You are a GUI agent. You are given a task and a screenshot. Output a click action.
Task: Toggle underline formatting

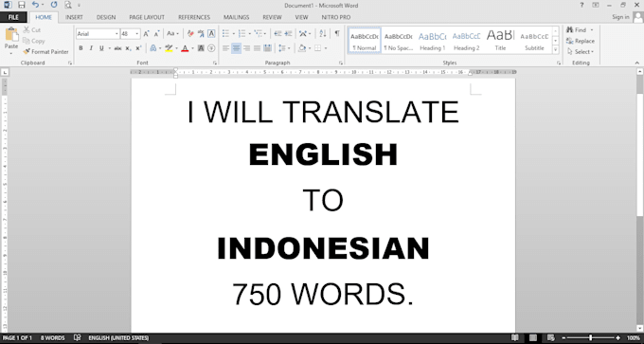point(101,48)
